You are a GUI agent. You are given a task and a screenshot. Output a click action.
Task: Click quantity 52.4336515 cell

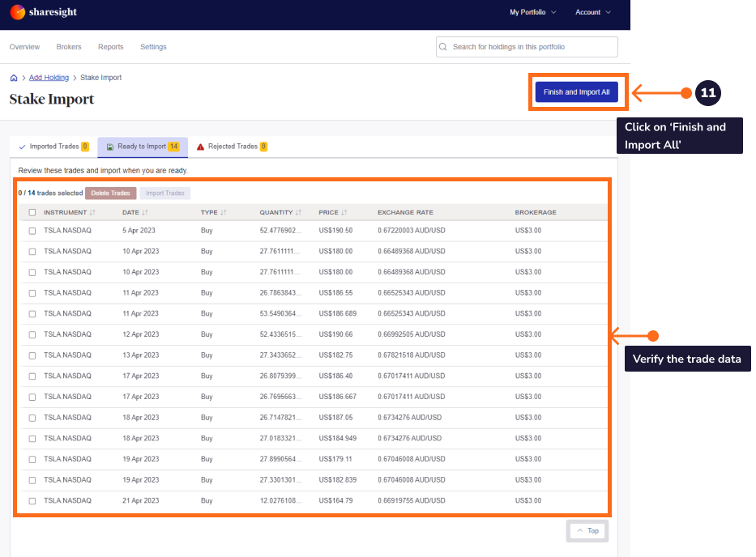click(x=280, y=334)
